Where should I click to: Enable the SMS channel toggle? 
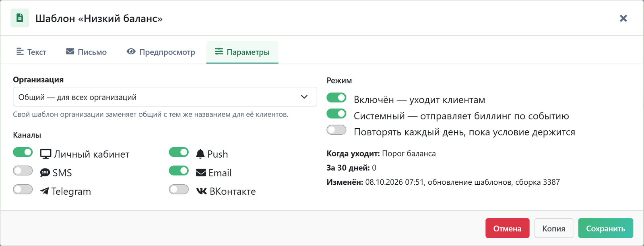tap(23, 171)
